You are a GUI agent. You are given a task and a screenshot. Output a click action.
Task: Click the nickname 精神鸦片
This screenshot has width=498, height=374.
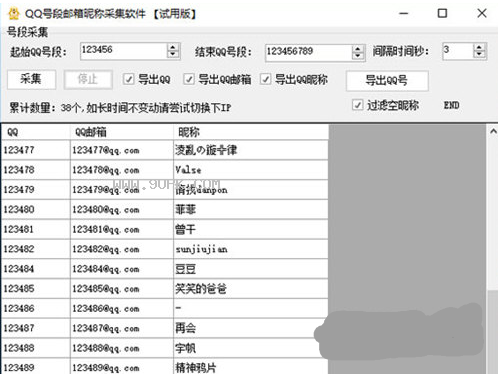(251, 367)
